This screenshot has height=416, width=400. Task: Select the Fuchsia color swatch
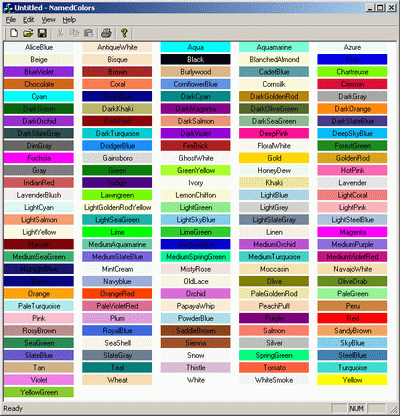point(39,158)
